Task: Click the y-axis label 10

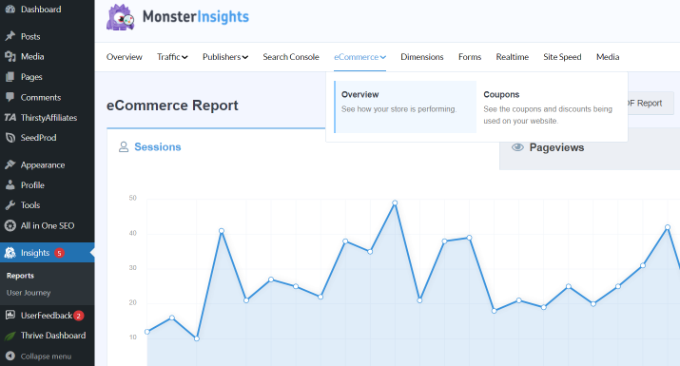Action: coord(133,337)
